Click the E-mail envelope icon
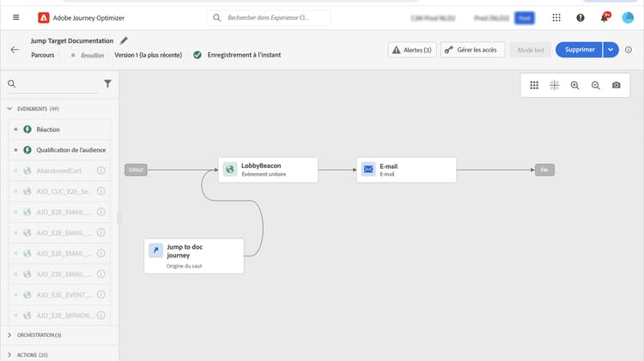Screen dimensions: 644x361 click(368, 169)
